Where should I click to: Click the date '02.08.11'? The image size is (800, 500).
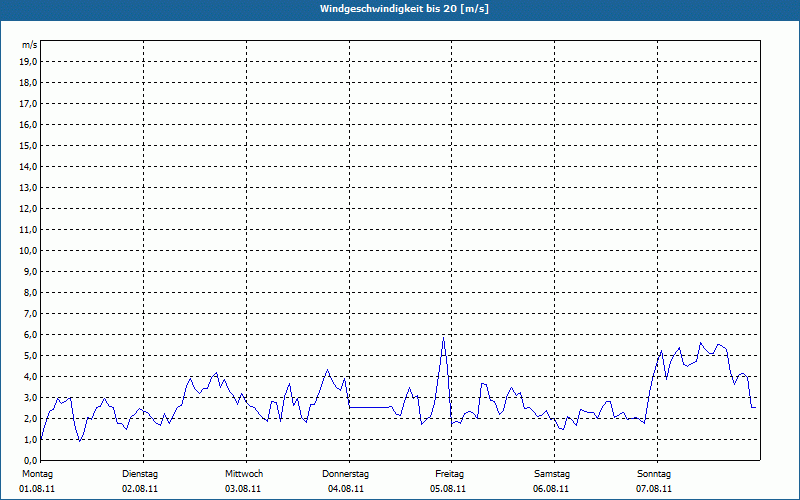pyautogui.click(x=140, y=489)
